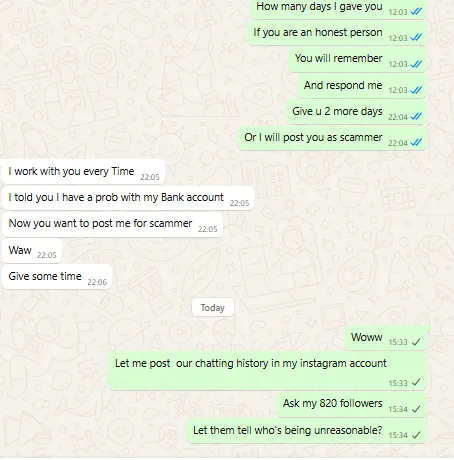Click 22:06 timestamp on 'Give some time'

(97, 282)
